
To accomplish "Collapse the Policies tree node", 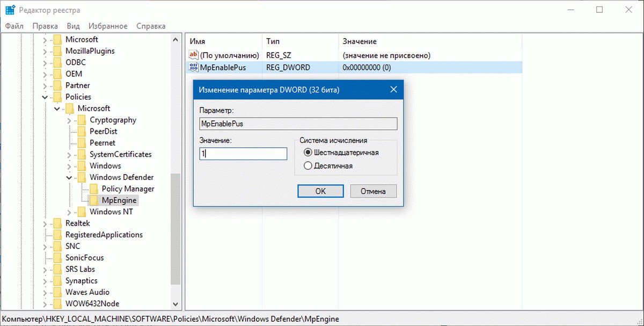I will pos(45,97).
